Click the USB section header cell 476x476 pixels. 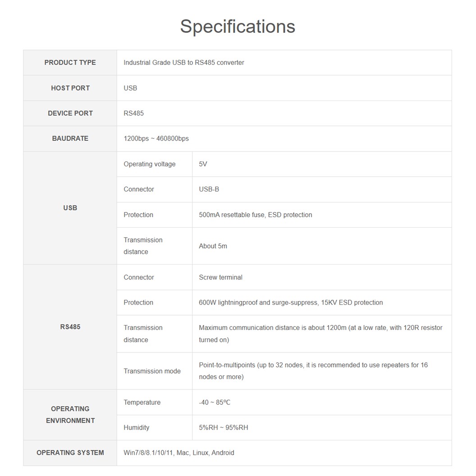pyautogui.click(x=70, y=208)
